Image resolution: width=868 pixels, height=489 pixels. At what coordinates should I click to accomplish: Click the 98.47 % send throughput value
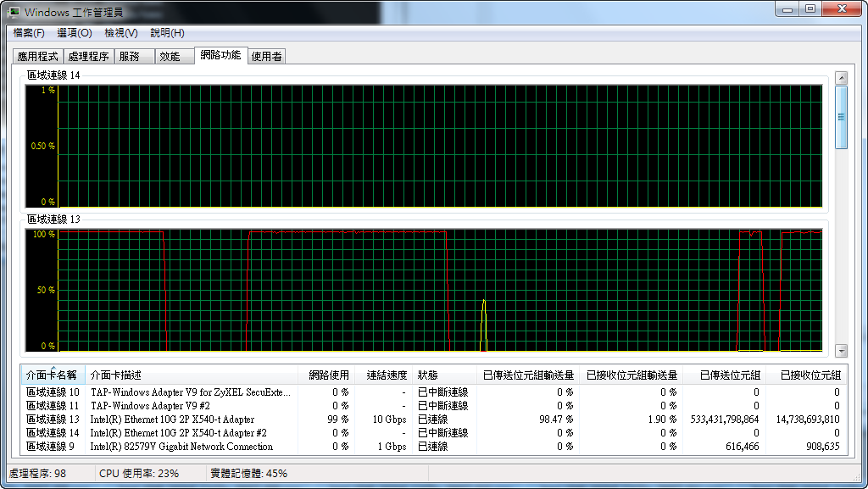click(556, 420)
